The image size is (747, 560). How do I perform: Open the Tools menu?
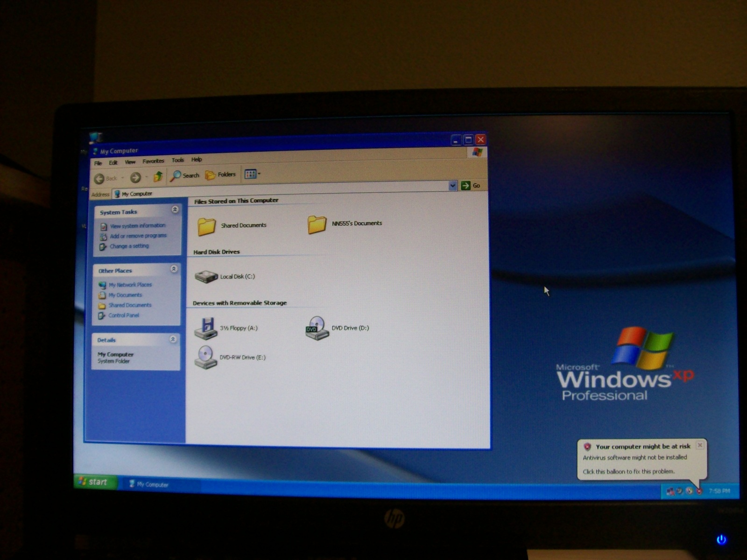[x=177, y=160]
